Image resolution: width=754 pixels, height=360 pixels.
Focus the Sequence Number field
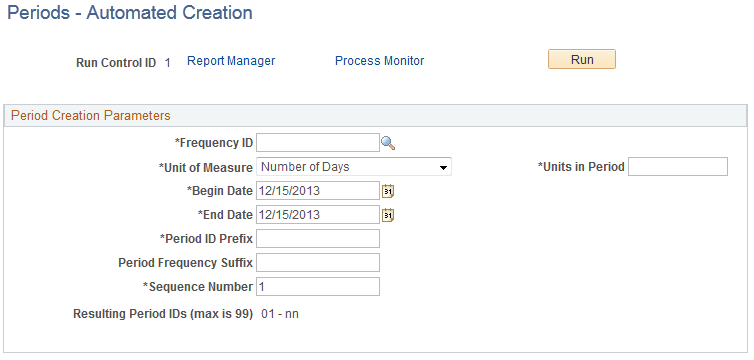point(318,287)
